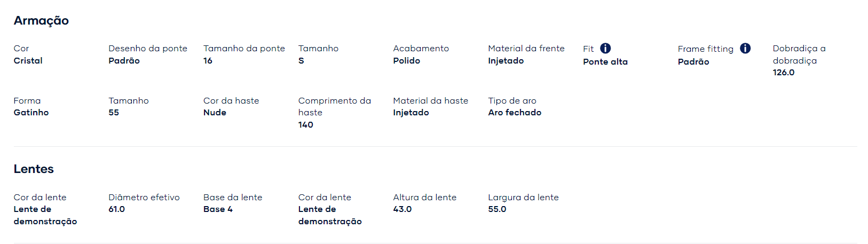
Task: Click the Desenho da ponte label
Action: 148,49
